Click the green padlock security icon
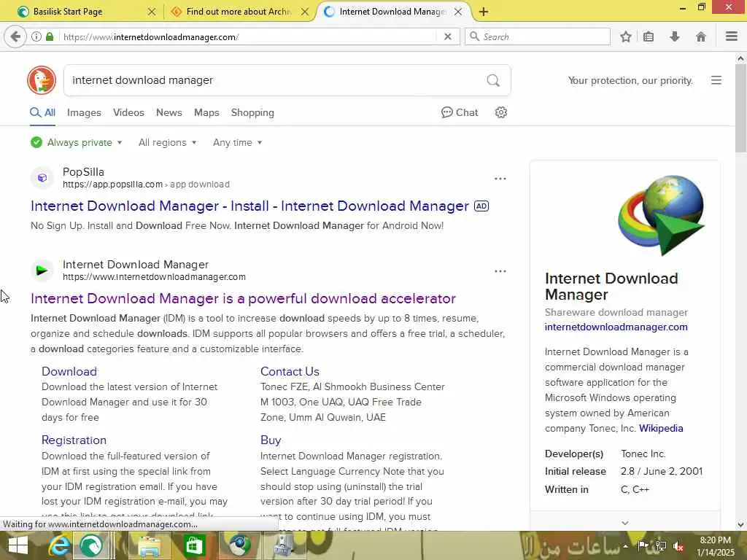The height and width of the screenshot is (560, 747). 50,36
